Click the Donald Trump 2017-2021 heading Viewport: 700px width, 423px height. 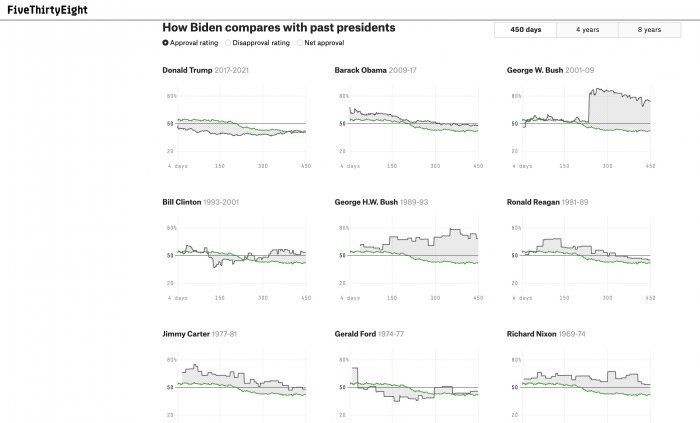click(x=211, y=70)
